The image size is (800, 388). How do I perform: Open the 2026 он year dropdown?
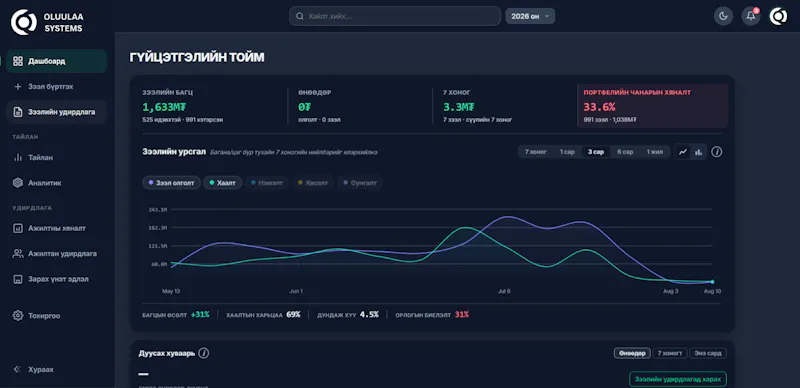point(530,16)
